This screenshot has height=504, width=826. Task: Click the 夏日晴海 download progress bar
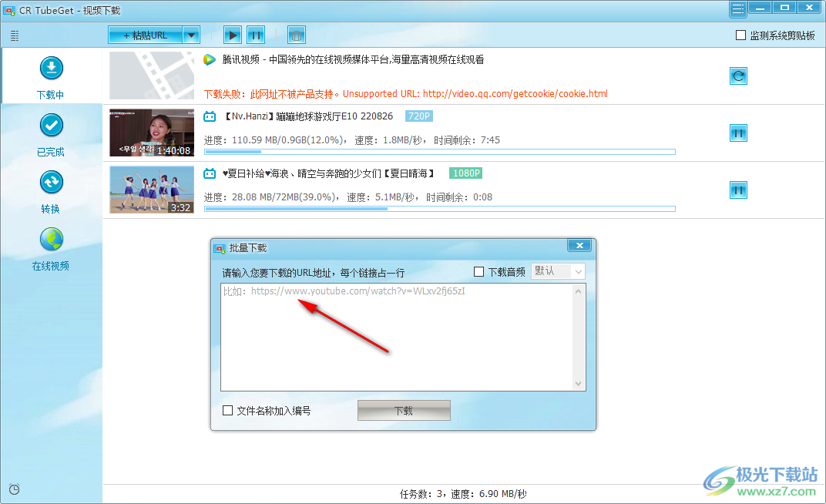tap(440, 209)
